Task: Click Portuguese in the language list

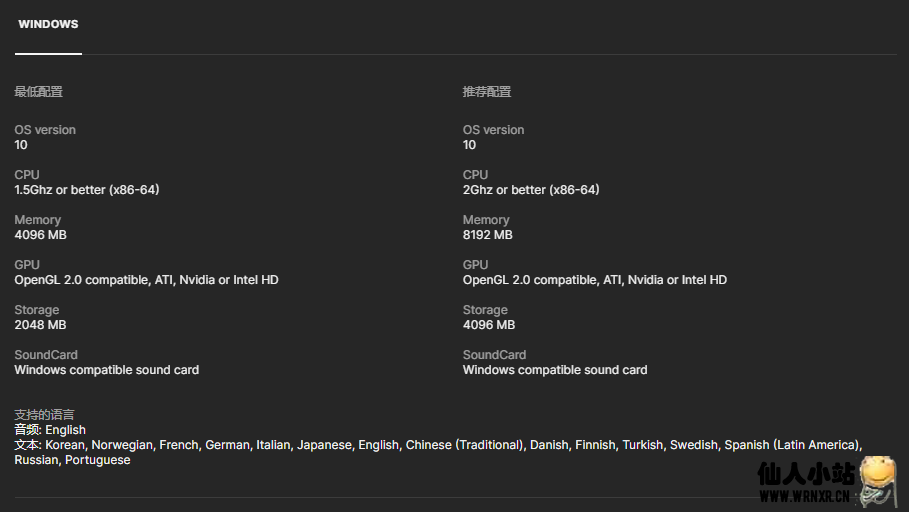Action: click(x=98, y=460)
